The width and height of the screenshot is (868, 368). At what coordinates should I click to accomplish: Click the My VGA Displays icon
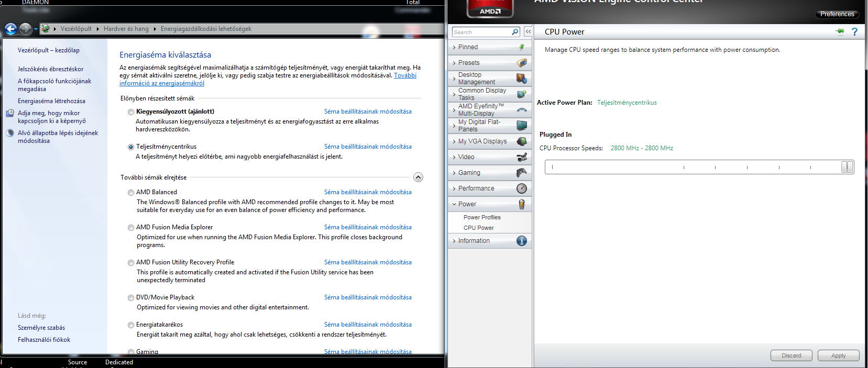click(x=522, y=141)
